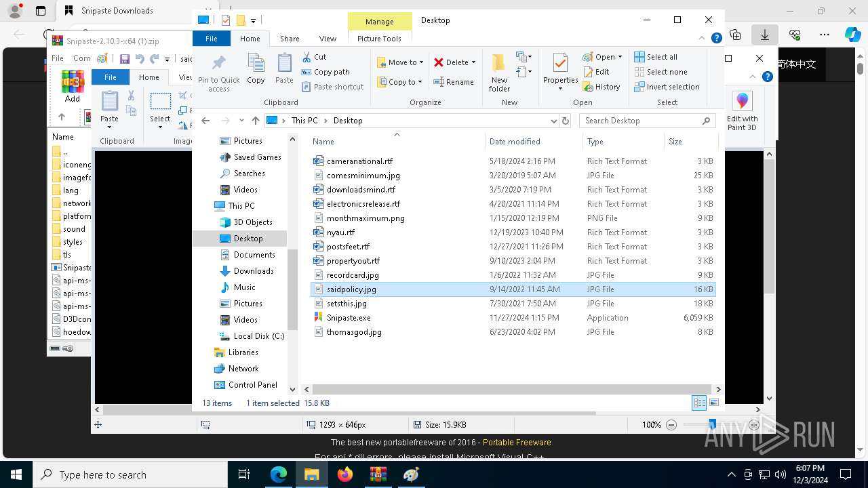Open Control Panel in navigation pane
Image resolution: width=868 pixels, height=488 pixels.
click(252, 385)
